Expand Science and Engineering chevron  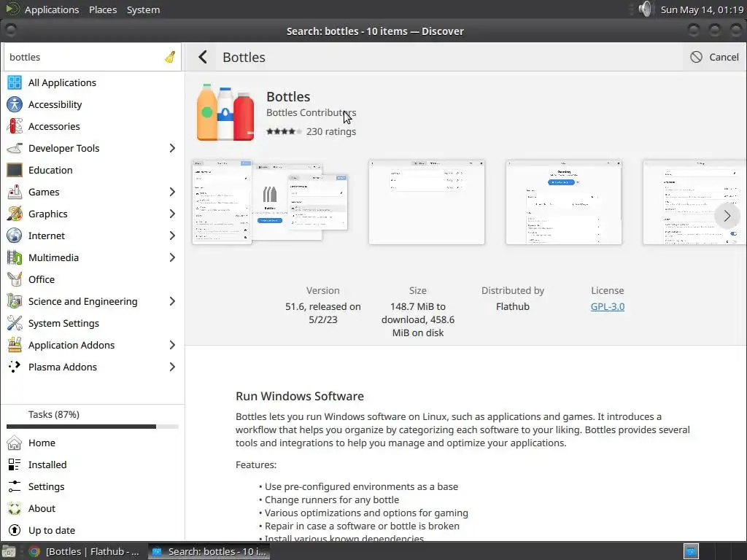172,301
